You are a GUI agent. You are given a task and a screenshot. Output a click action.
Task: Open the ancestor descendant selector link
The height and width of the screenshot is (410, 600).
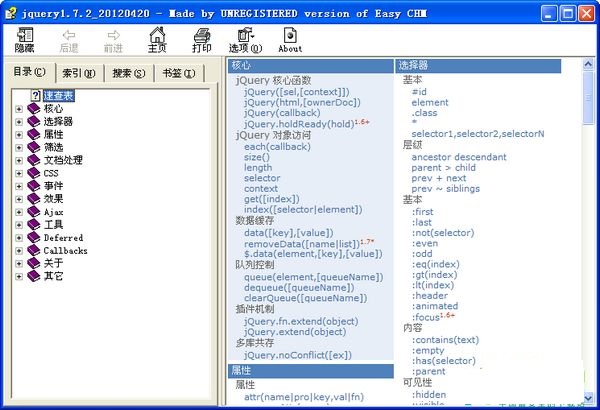click(459, 157)
